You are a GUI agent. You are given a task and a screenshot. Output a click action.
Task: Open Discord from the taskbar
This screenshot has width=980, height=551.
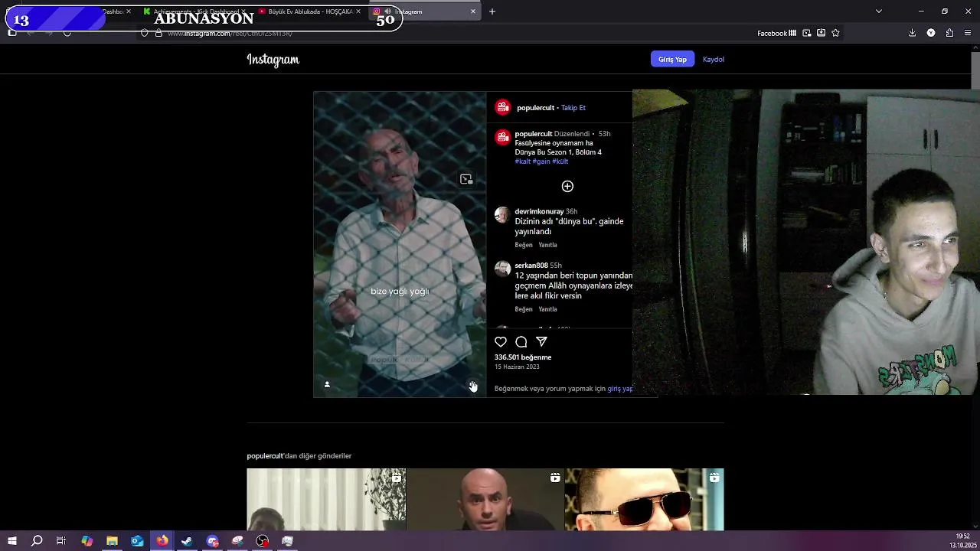pos(212,541)
